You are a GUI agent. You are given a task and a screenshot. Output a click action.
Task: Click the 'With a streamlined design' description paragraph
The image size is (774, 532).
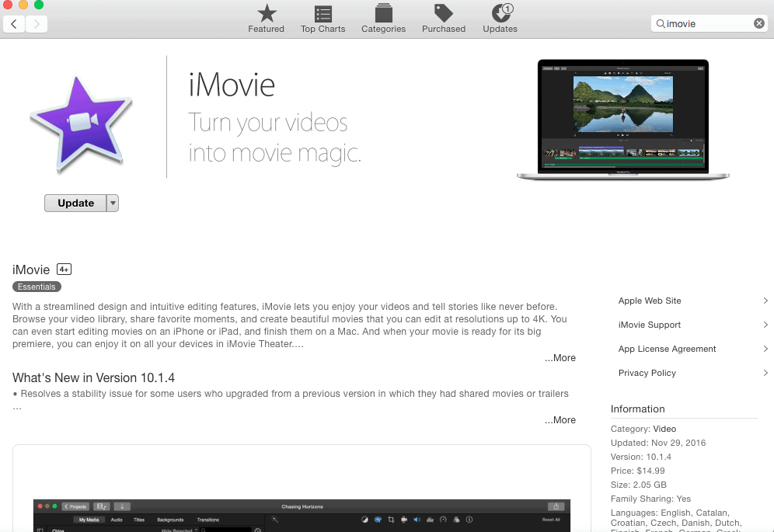click(x=290, y=325)
